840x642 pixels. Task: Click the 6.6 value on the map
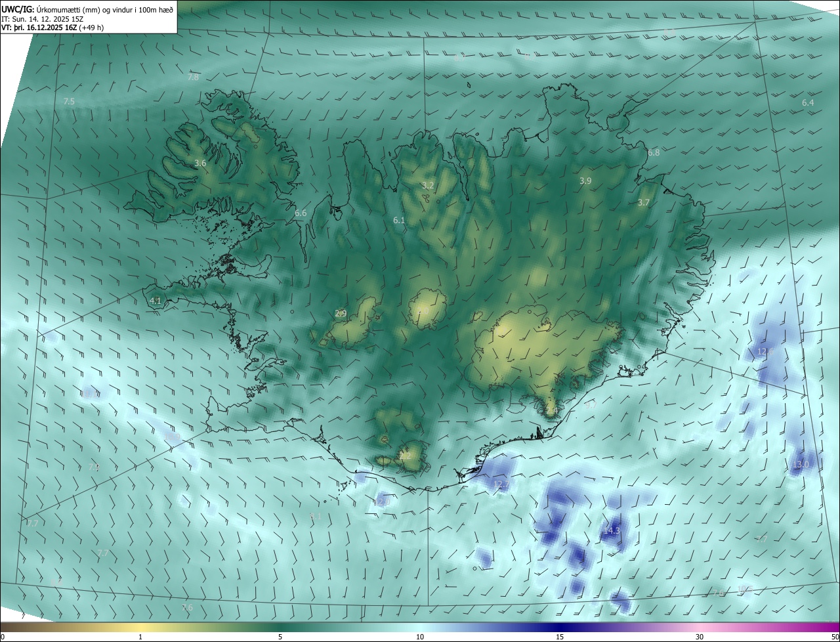[x=301, y=213]
